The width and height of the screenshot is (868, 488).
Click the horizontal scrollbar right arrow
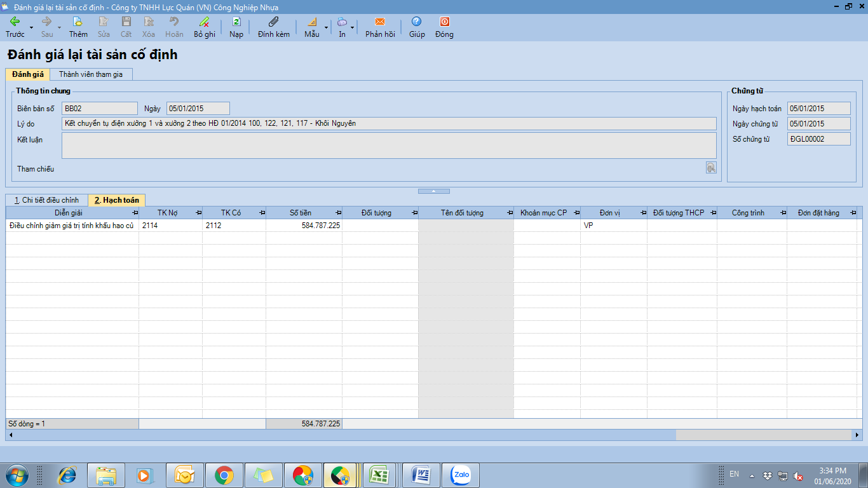pos(857,435)
